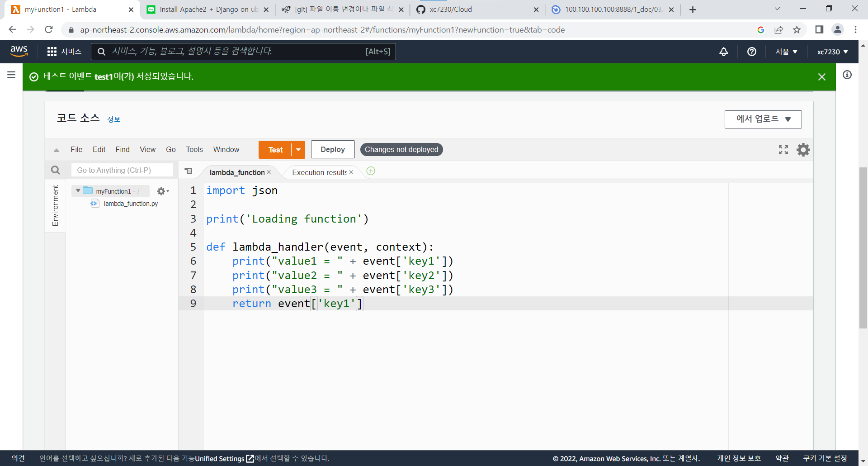
Task: Click the search magnifier in the IDE sidebar
Action: tap(56, 170)
